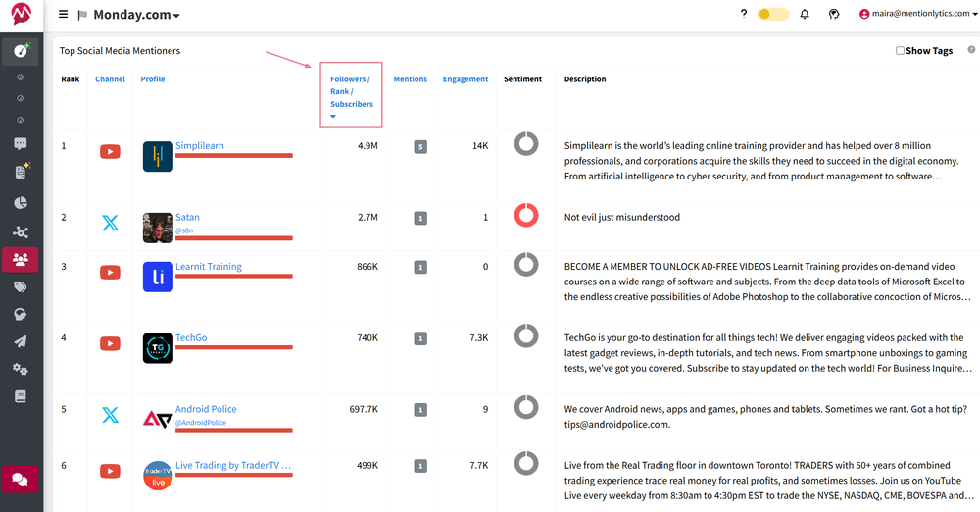Click the 14K engagement value

[480, 146]
